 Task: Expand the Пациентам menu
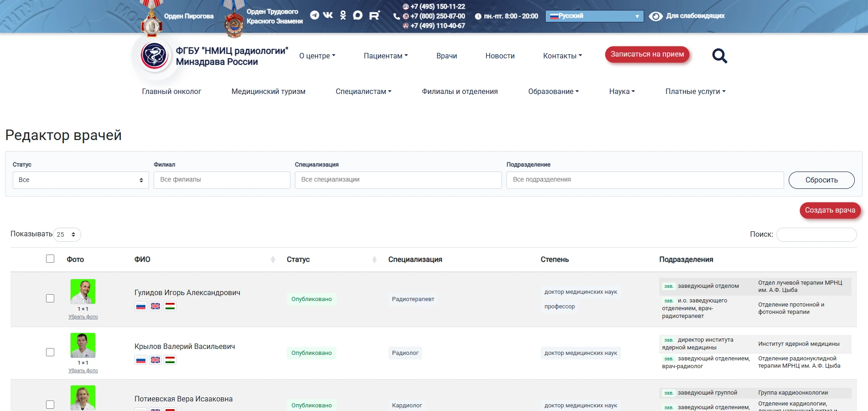[x=386, y=56]
